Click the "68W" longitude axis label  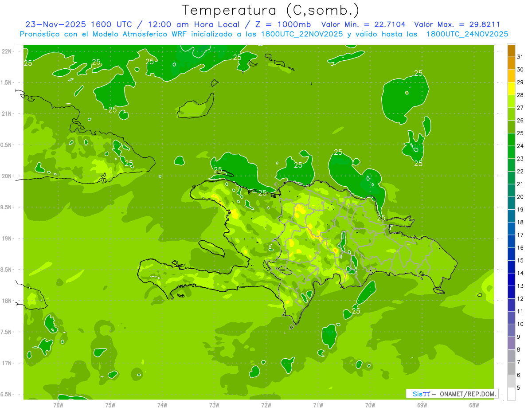[x=474, y=405]
